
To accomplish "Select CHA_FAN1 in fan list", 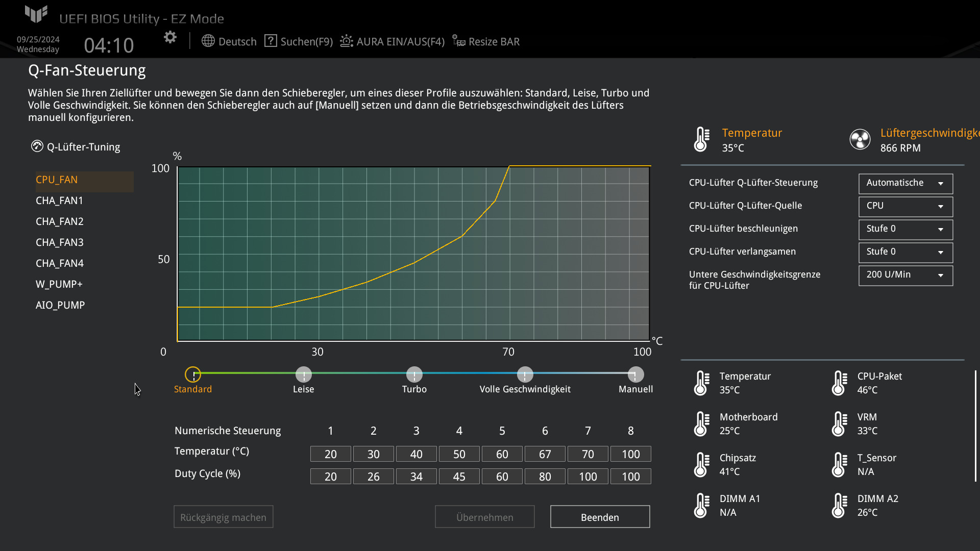I will (59, 201).
